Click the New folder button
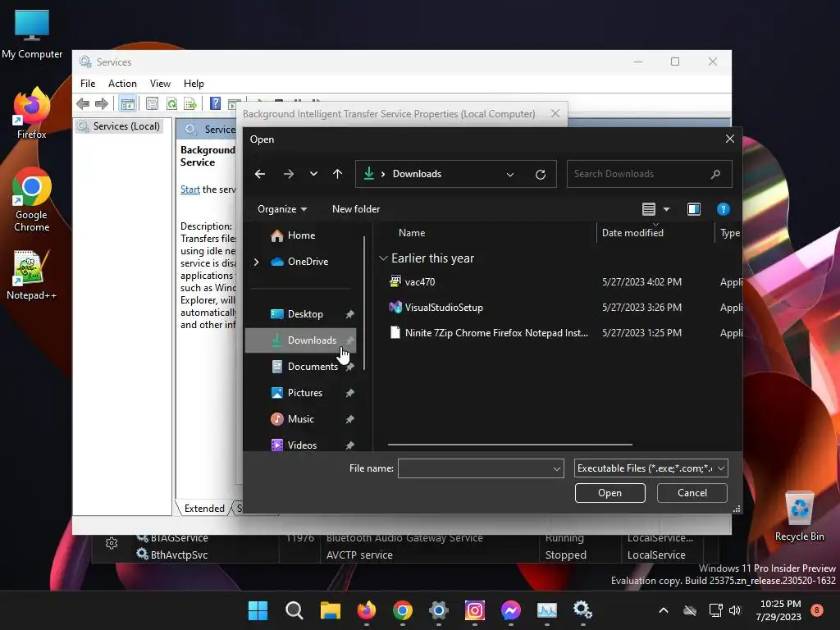Image resolution: width=840 pixels, height=630 pixels. point(356,209)
